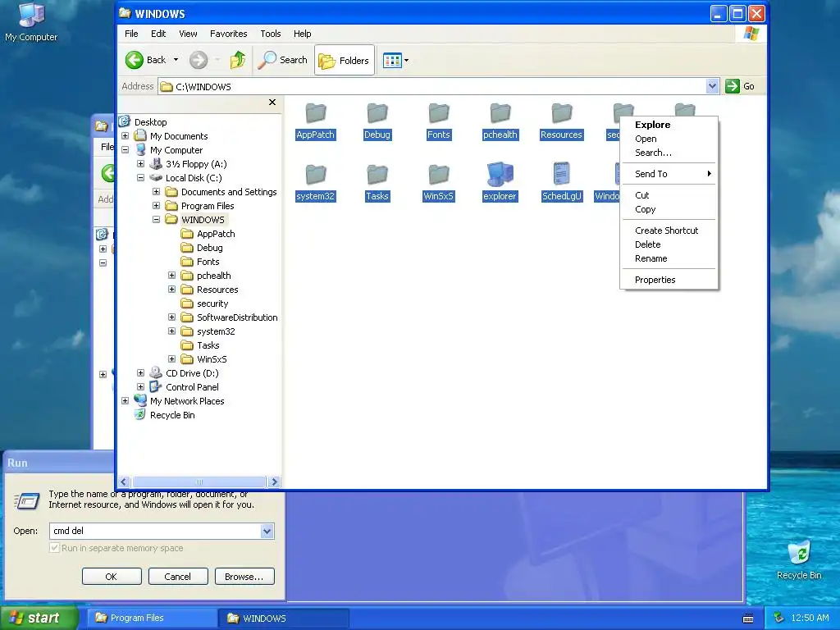The image size is (840, 630).
Task: Open the Favorites menu
Action: tap(228, 34)
